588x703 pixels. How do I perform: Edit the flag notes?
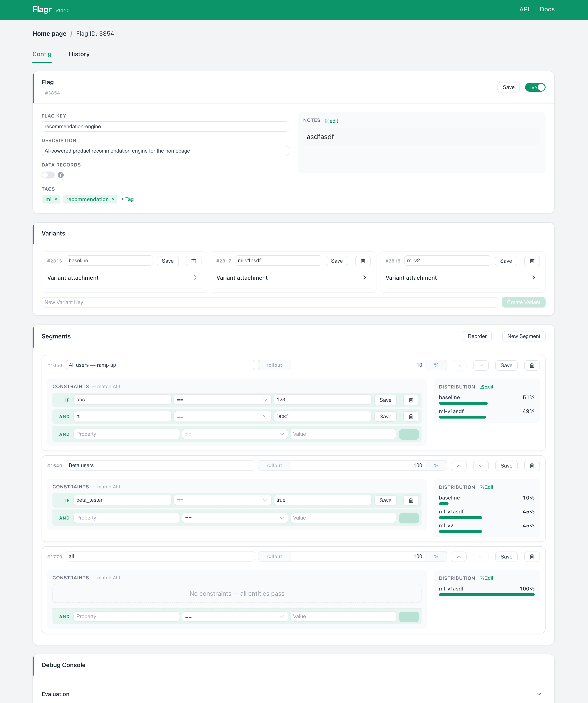(331, 121)
